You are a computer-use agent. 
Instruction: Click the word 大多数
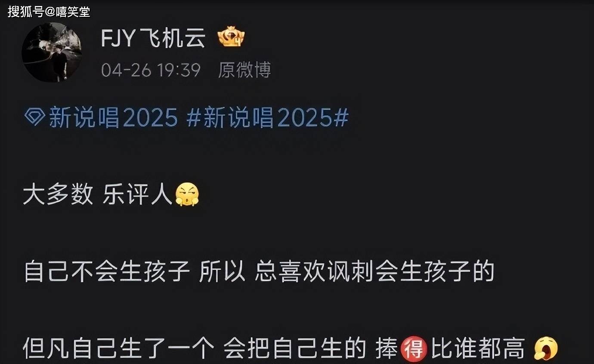(58, 194)
